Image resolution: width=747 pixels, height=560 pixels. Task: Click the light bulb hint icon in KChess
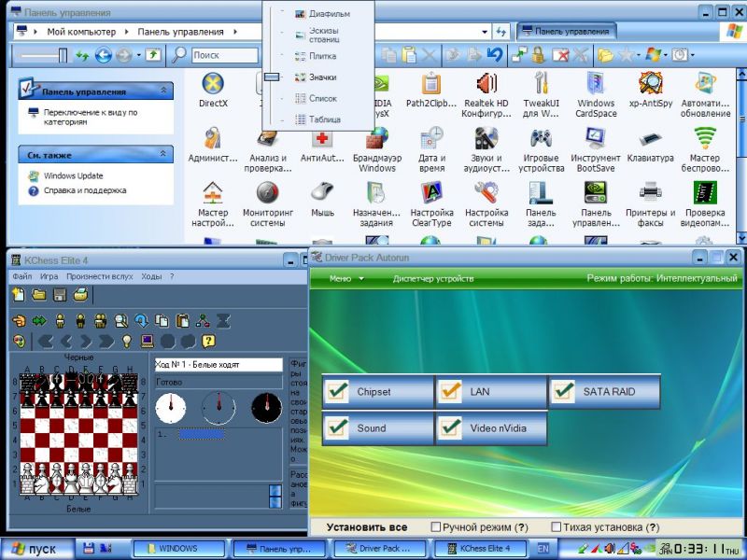point(127,341)
